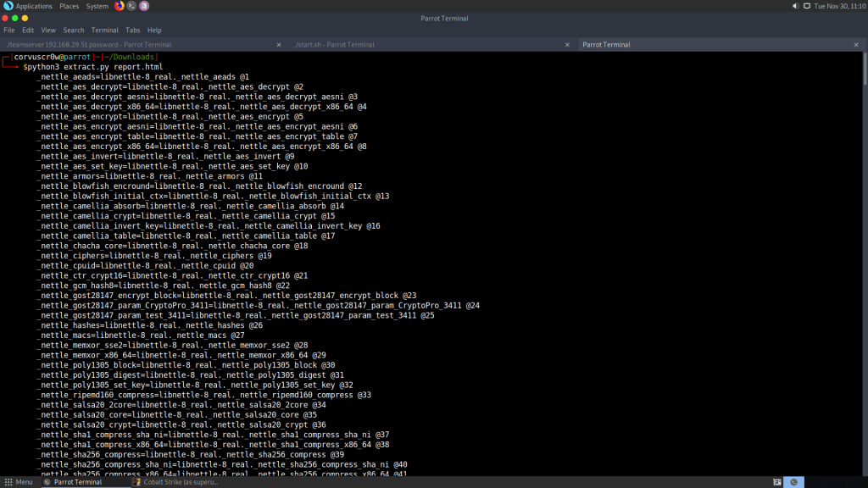Click the Parrot logo beside Applications
This screenshot has width=868, height=488.
pos(8,6)
